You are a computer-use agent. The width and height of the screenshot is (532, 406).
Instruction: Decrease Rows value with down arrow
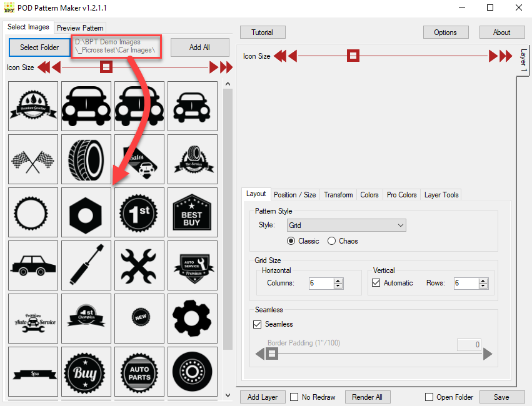click(x=483, y=286)
